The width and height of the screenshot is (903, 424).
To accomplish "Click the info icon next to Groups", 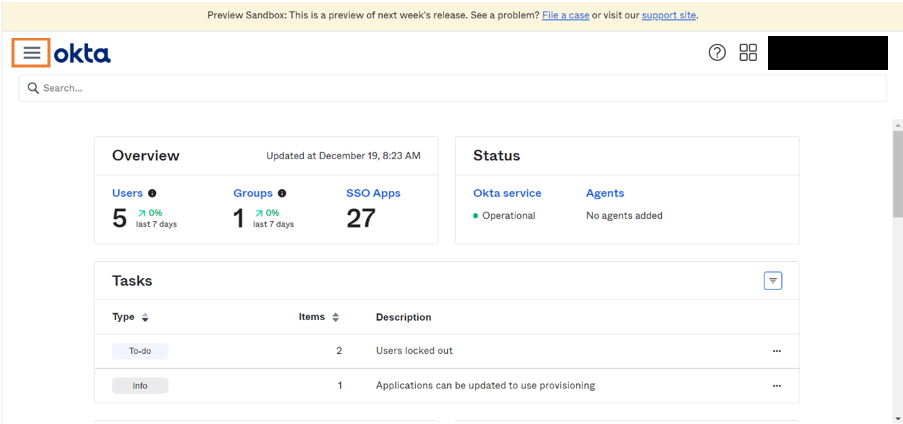I will [x=282, y=193].
